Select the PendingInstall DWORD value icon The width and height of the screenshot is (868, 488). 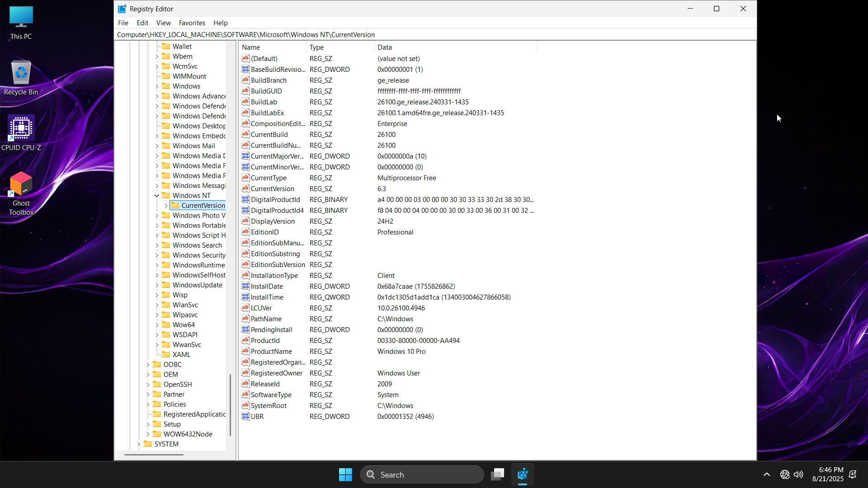[245, 329]
